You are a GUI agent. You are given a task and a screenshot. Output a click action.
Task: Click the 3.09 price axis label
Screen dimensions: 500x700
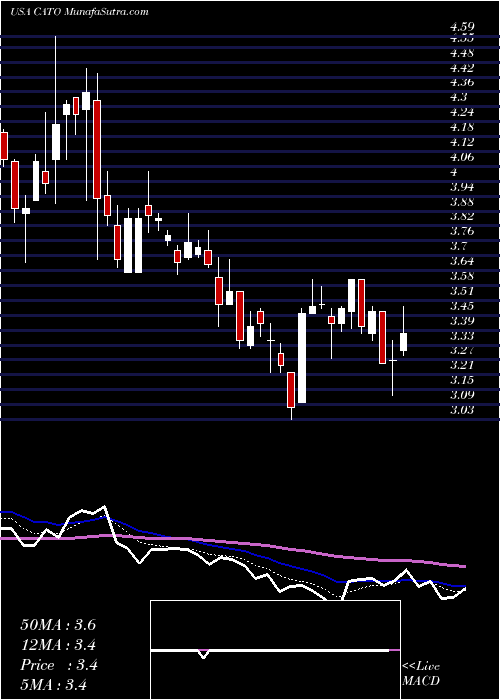pyautogui.click(x=462, y=395)
